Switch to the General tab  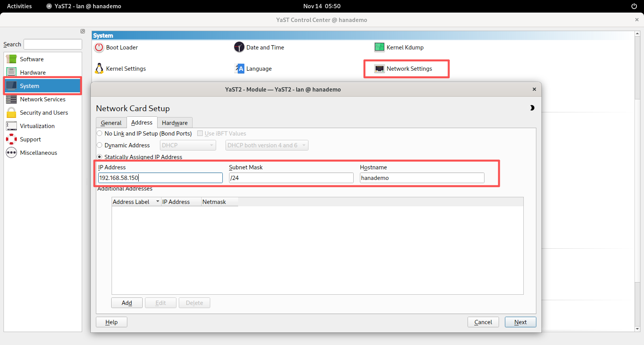pyautogui.click(x=111, y=123)
